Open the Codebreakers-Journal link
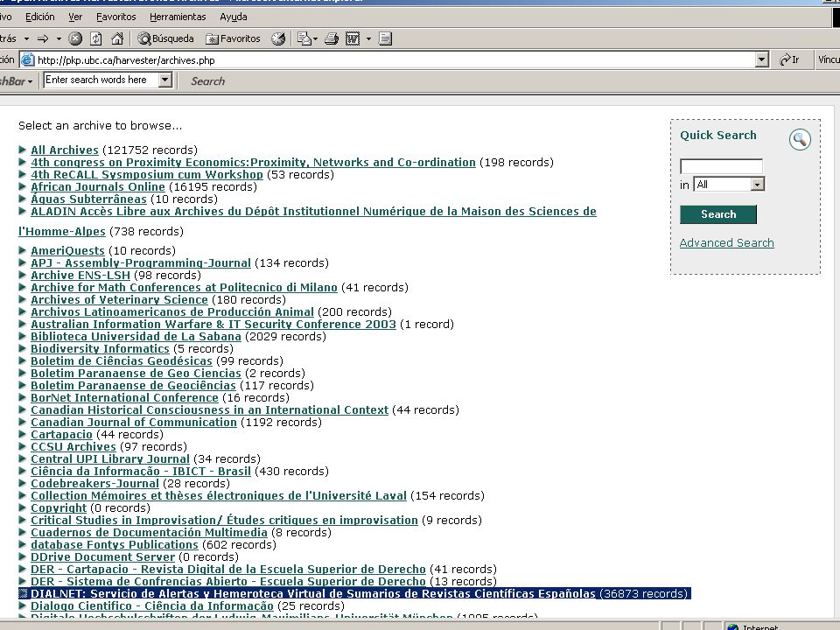The height and width of the screenshot is (630, 840). click(x=94, y=484)
